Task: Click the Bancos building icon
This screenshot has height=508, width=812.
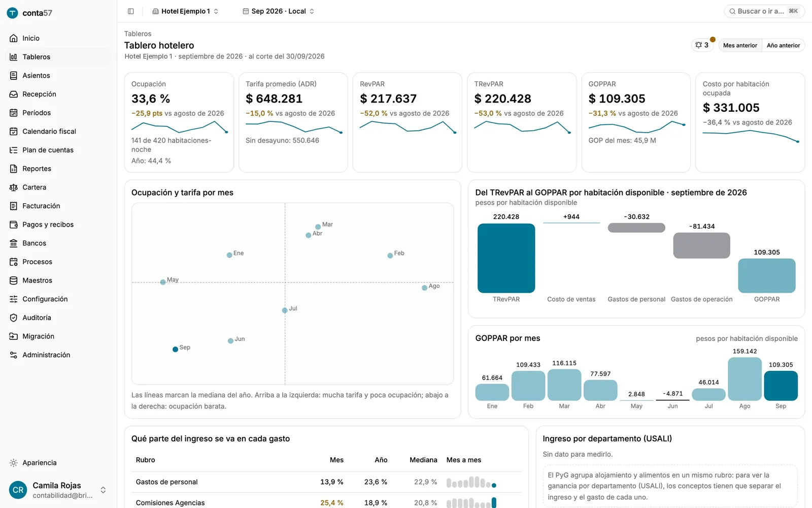Action: point(14,243)
